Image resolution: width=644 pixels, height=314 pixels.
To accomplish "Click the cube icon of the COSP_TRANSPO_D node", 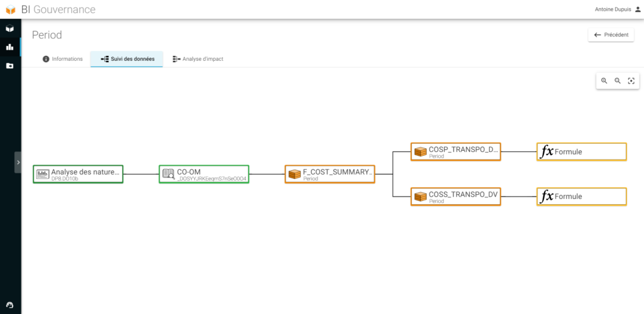I will (x=421, y=152).
